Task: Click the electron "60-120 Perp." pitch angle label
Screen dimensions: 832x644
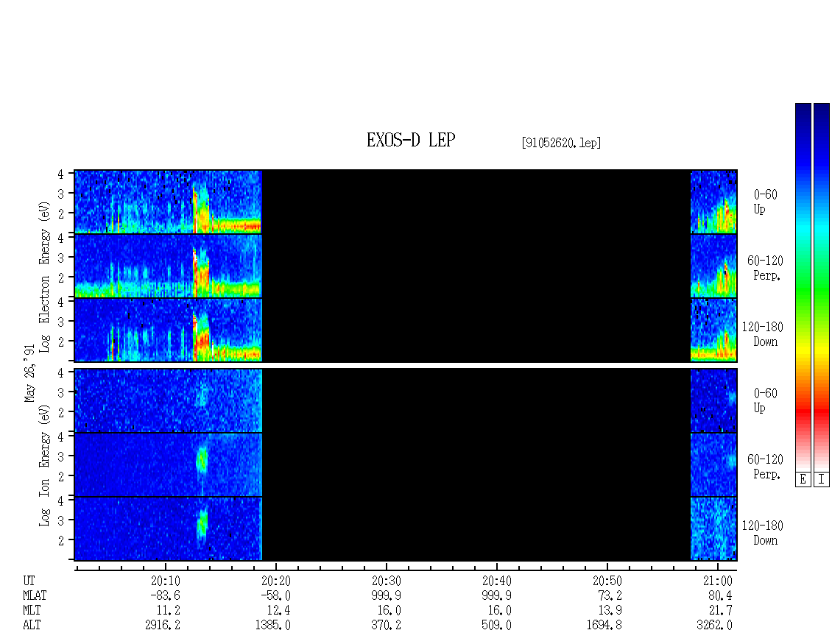Action: 765,268
